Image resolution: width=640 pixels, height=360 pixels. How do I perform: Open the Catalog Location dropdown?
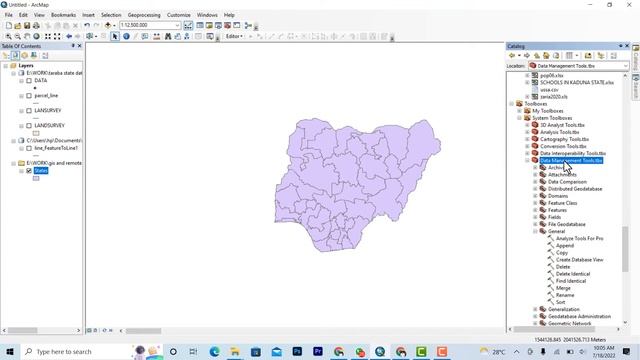tap(625, 66)
